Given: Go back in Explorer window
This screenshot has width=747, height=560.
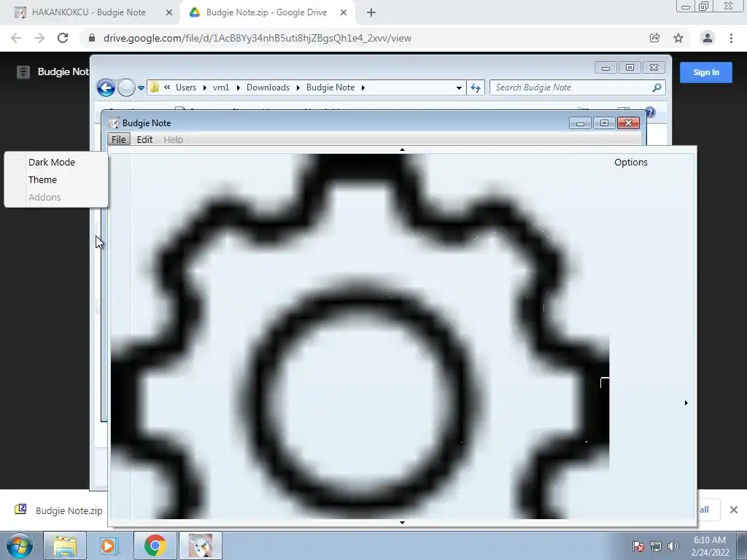Looking at the screenshot, I should pos(106,87).
